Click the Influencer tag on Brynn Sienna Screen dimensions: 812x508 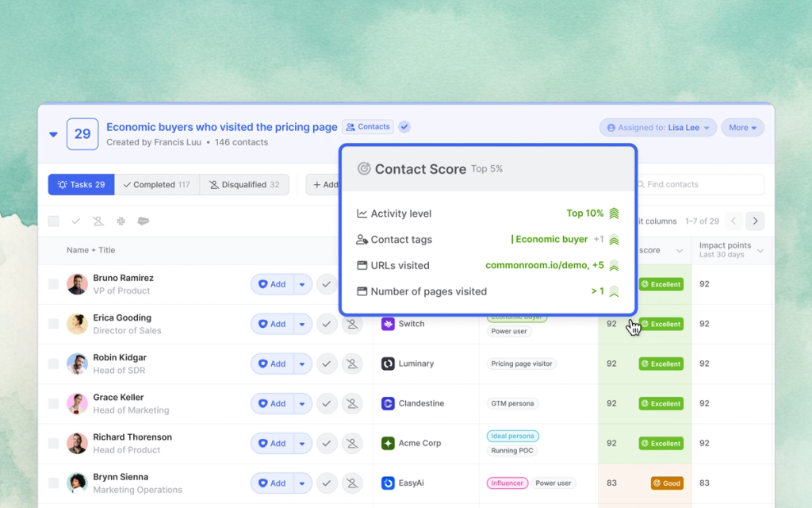507,483
